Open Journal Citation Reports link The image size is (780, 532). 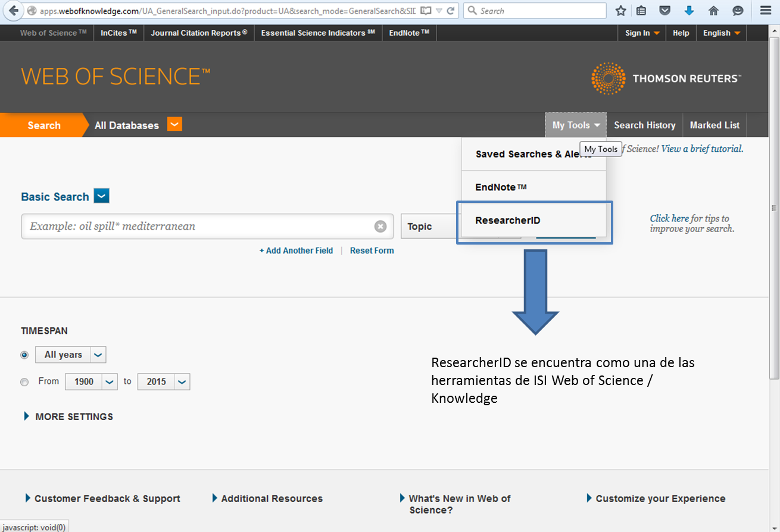[x=199, y=33]
